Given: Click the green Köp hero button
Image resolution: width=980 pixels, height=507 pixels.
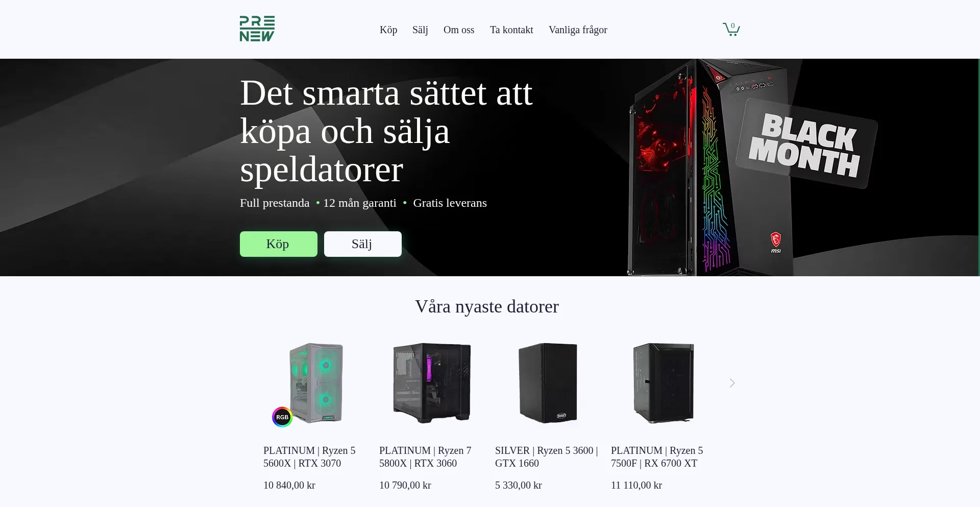Looking at the screenshot, I should pyautogui.click(x=279, y=244).
